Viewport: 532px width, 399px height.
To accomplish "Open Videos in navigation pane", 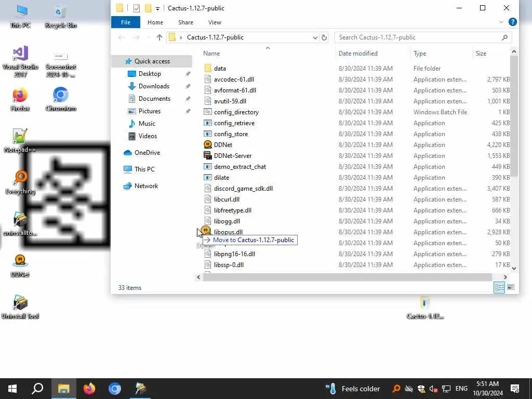I will point(148,136).
